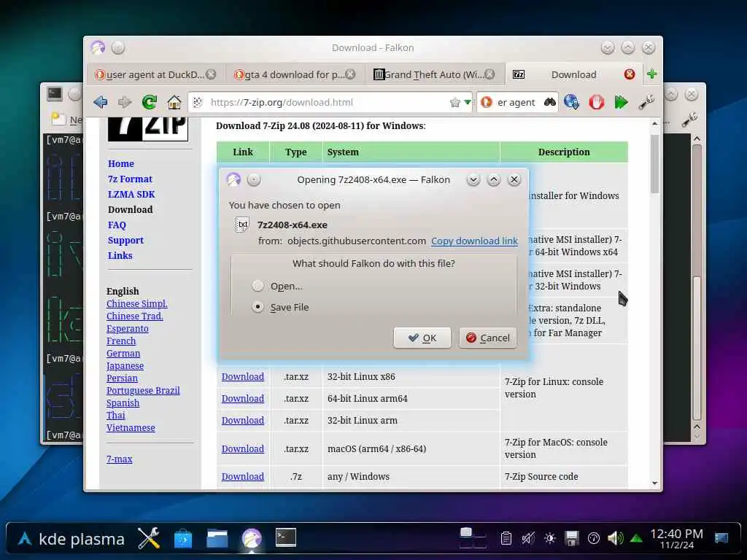Screen dimensions: 747x560
Task: Open the Discover store icon in taskbar
Action: pyautogui.click(x=183, y=539)
